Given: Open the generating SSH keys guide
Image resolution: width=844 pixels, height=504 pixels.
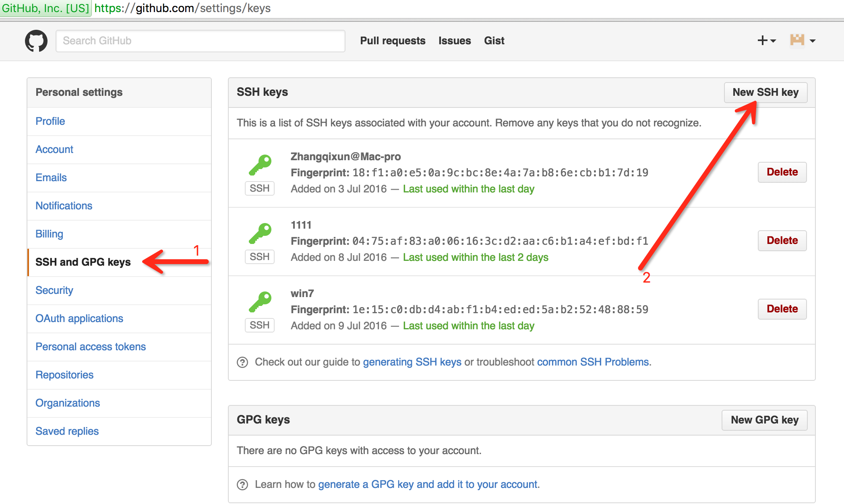Looking at the screenshot, I should (412, 362).
